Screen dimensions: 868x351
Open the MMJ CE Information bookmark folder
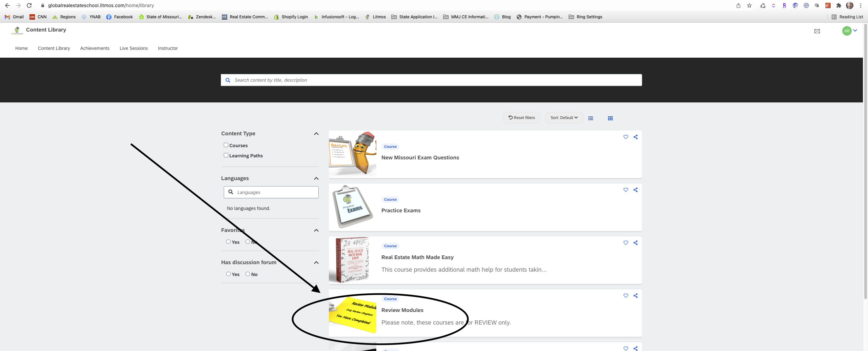[466, 17]
